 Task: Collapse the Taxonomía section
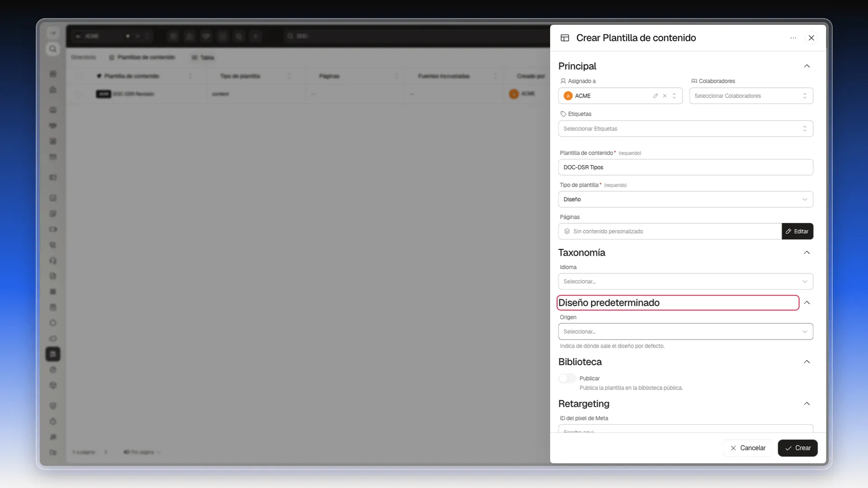pyautogui.click(x=807, y=253)
